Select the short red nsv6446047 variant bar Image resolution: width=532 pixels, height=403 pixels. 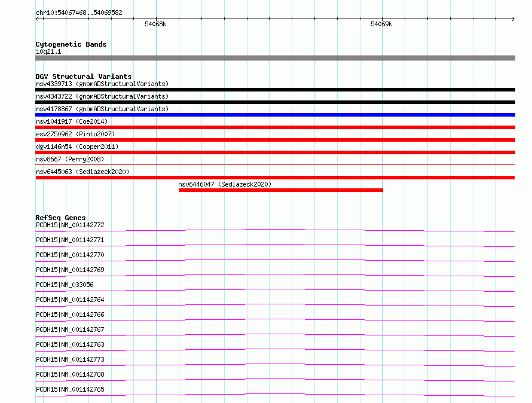[x=281, y=190]
